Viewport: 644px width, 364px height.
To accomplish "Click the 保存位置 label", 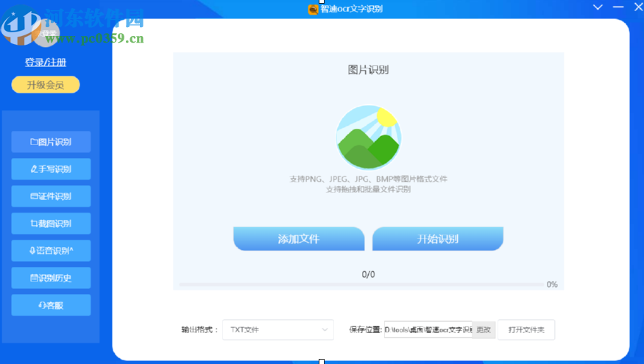I will coord(366,330).
